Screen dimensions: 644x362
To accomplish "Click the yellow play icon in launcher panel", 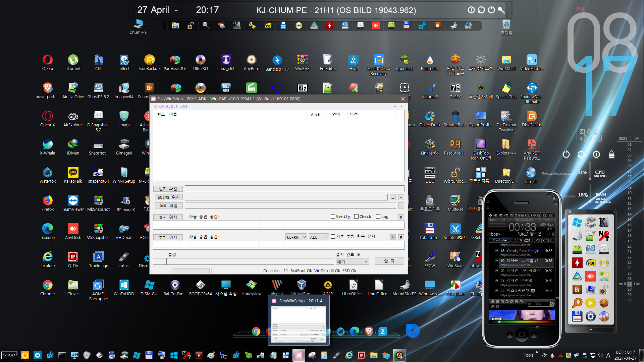I will click(590, 303).
